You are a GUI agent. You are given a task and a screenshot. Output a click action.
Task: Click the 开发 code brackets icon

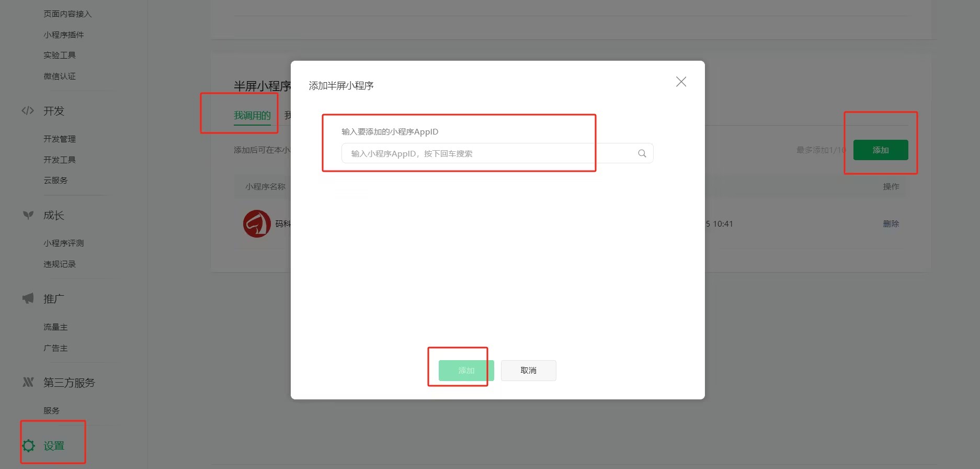[28, 110]
